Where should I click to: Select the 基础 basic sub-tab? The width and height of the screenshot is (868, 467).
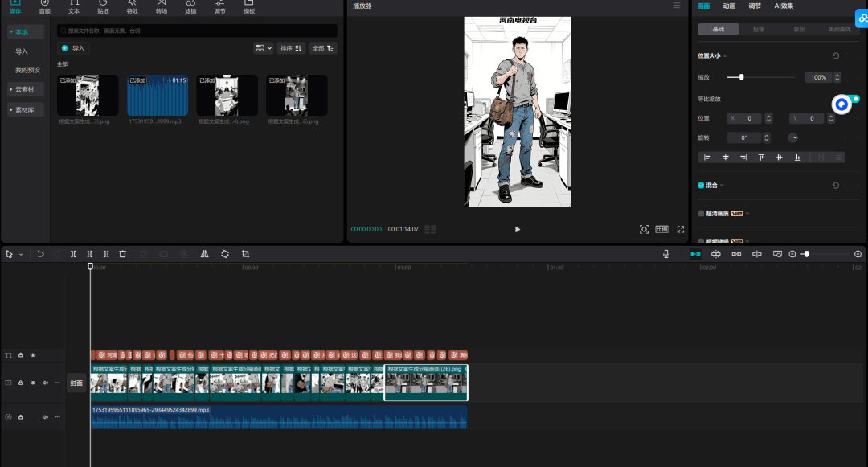tap(718, 29)
